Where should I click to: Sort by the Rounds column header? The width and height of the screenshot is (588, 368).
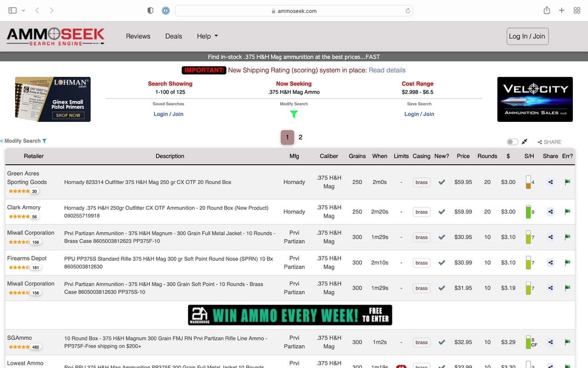pos(487,156)
